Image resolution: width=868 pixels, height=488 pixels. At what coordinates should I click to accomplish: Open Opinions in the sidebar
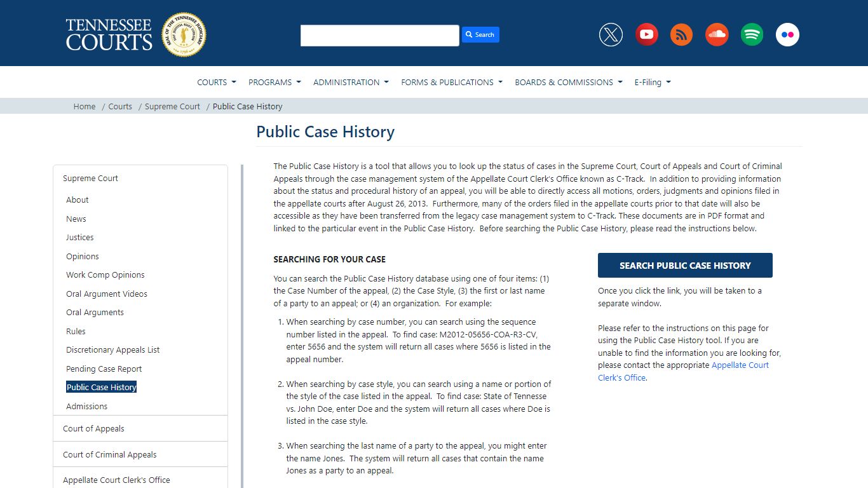(83, 256)
